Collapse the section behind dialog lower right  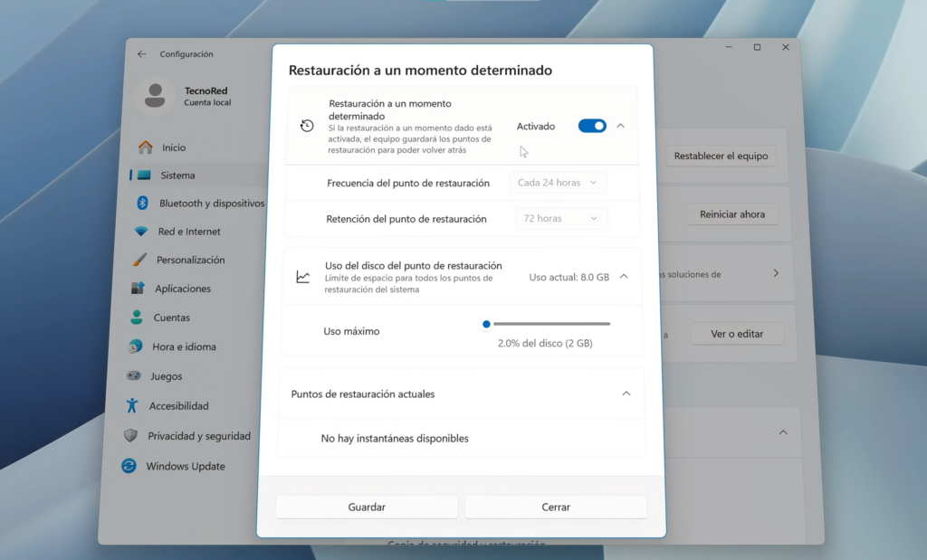(x=783, y=432)
